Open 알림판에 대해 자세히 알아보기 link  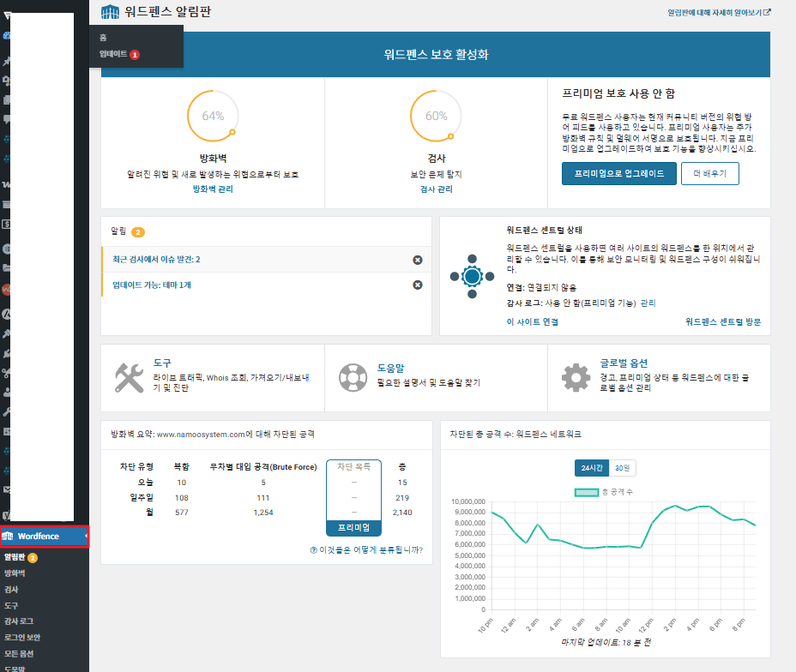tap(719, 13)
